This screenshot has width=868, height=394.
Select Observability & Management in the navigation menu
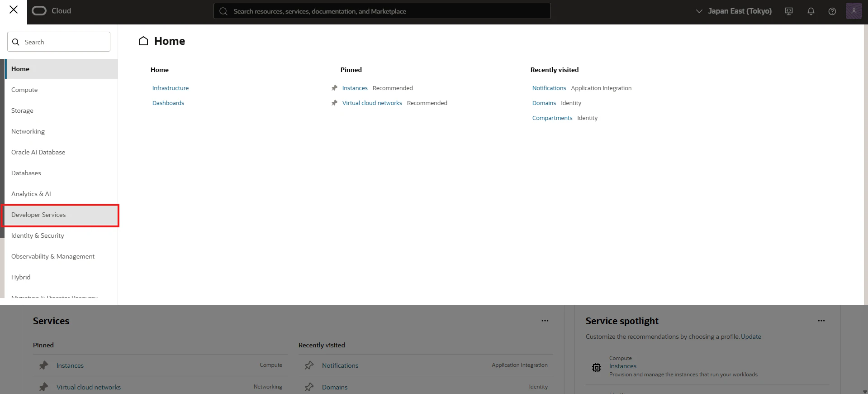coord(62,256)
